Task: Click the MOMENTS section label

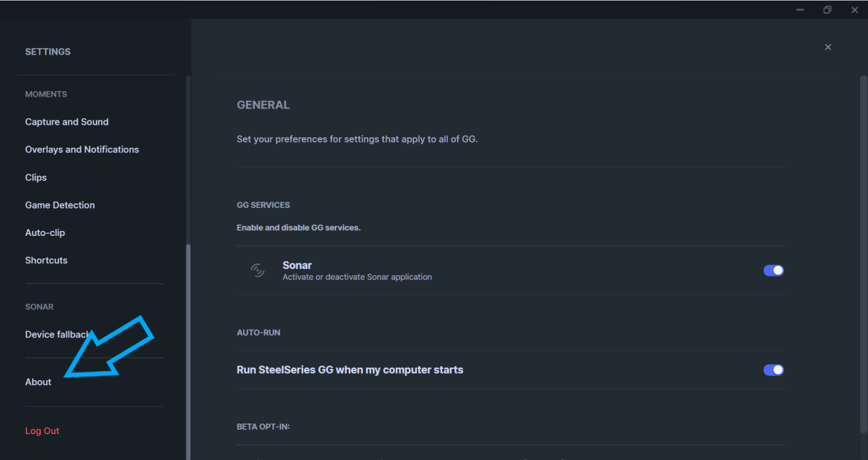Action: coord(46,94)
